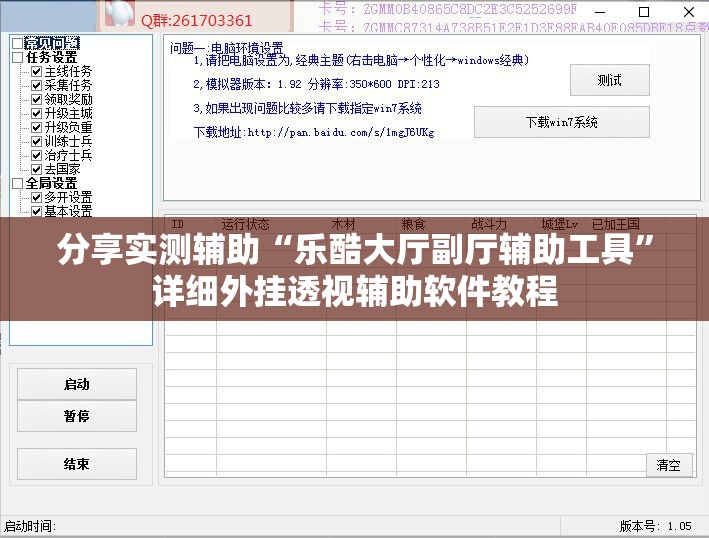Click the 结束 button
The height and width of the screenshot is (538, 709).
coord(77,464)
